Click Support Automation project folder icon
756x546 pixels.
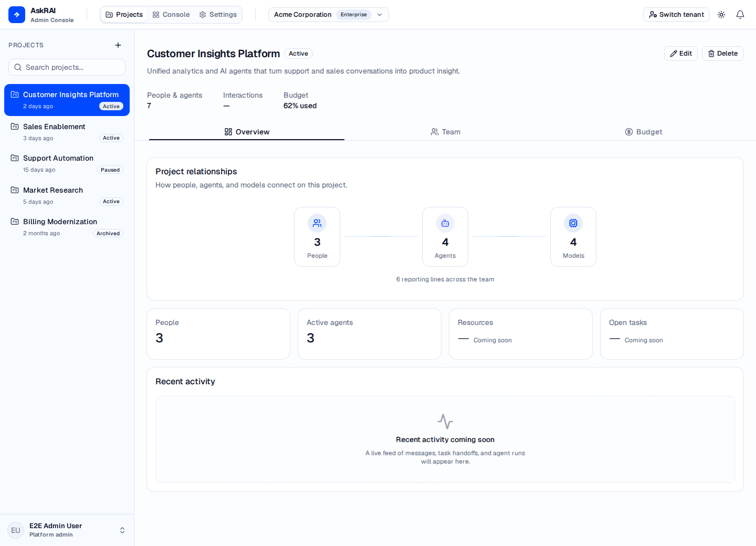pyautogui.click(x=15, y=158)
